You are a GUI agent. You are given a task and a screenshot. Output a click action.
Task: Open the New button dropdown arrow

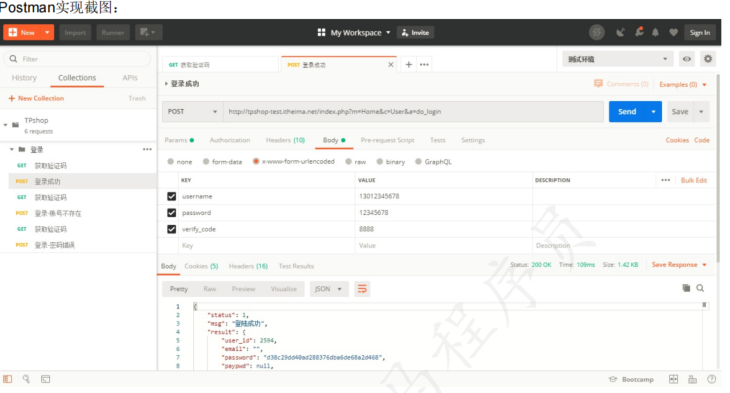coord(47,32)
